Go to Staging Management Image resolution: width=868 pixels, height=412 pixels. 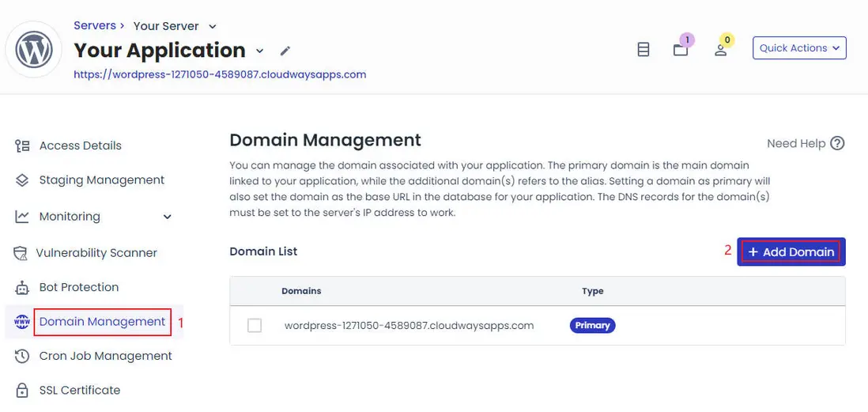click(x=101, y=180)
